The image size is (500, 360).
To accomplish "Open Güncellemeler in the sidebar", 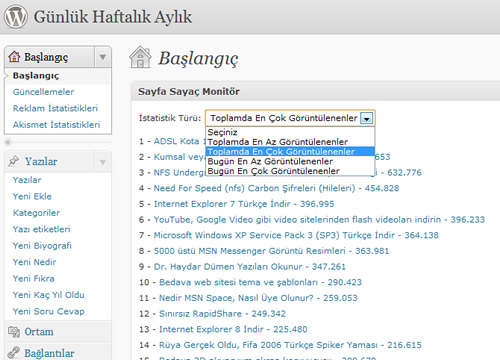I will (43, 92).
